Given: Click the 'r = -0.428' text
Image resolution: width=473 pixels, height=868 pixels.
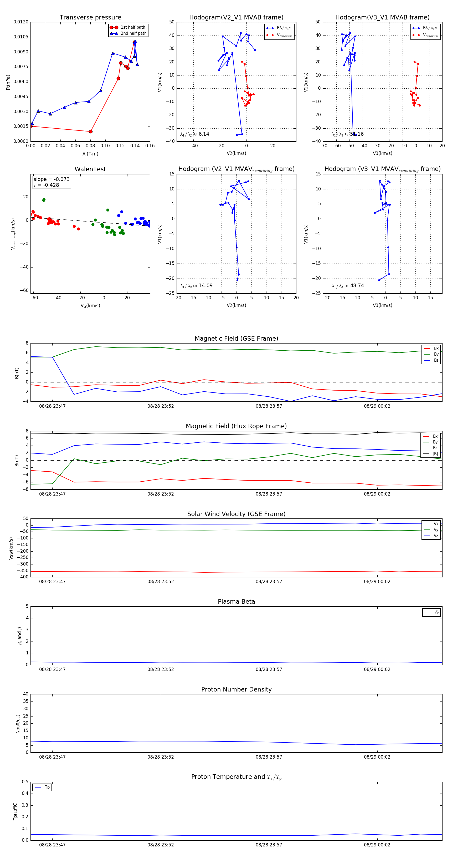Looking at the screenshot, I should tap(46, 185).
